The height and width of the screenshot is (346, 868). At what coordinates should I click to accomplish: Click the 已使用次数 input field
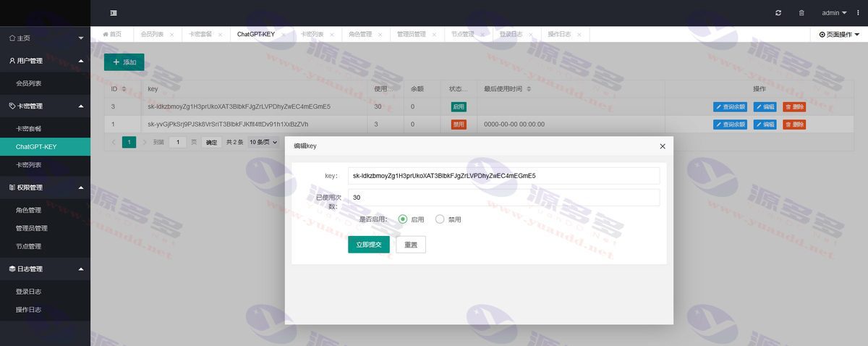coord(503,198)
